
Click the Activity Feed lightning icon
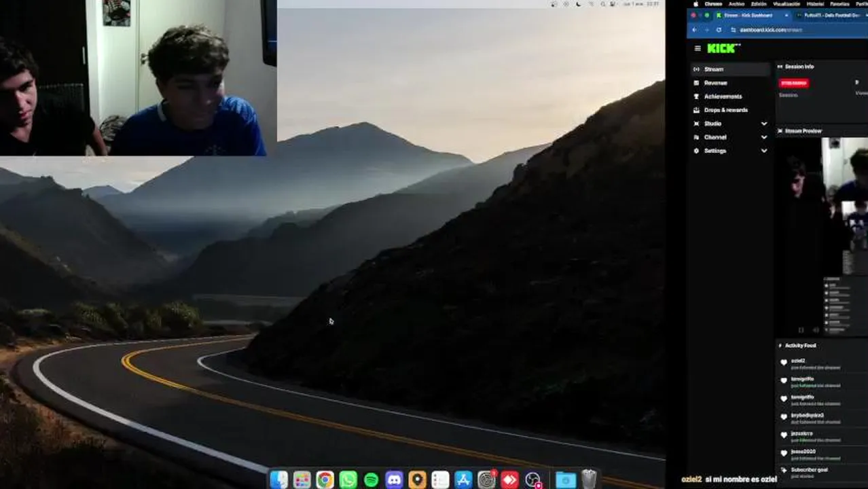pyautogui.click(x=780, y=346)
